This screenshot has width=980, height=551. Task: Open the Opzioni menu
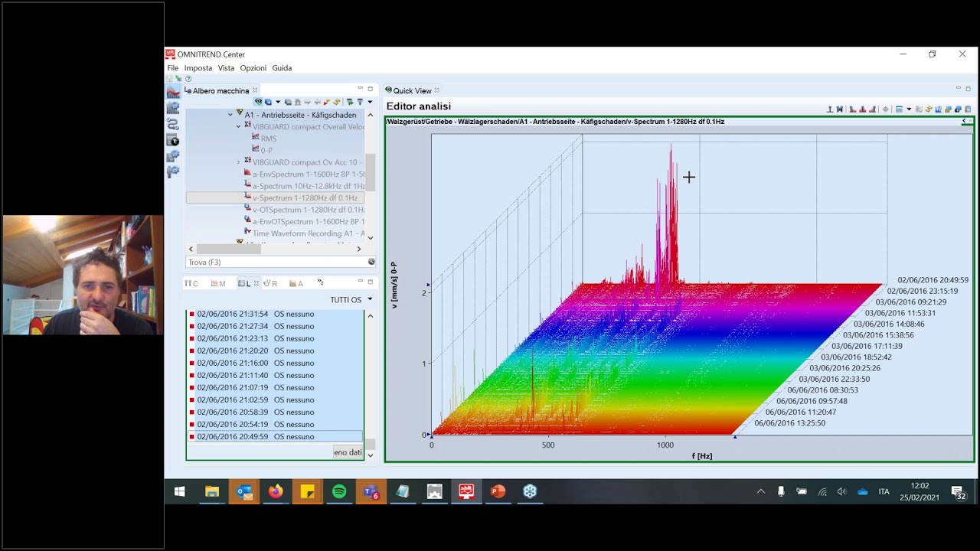[253, 68]
